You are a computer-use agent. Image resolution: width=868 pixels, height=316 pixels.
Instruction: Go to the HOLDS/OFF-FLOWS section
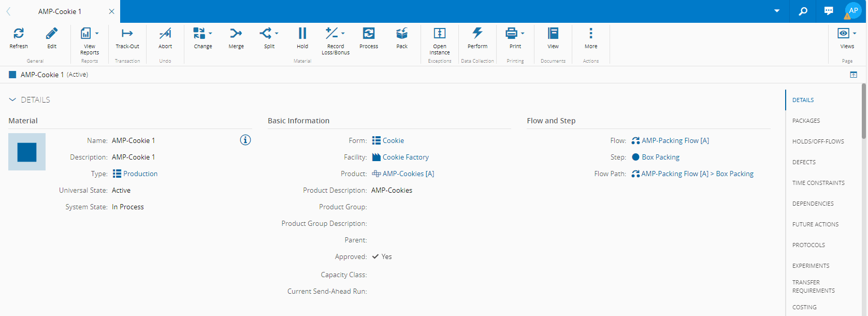(818, 141)
